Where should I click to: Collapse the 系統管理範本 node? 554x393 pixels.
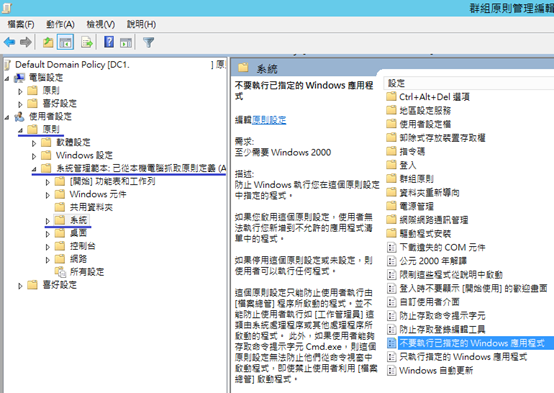pyautogui.click(x=34, y=169)
